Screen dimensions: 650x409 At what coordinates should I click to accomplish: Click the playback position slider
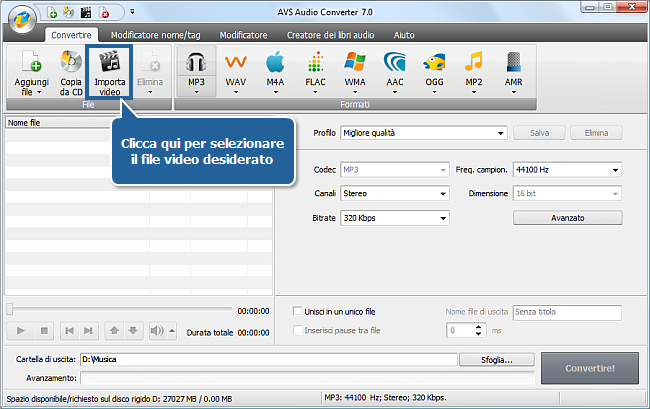pos(120,309)
